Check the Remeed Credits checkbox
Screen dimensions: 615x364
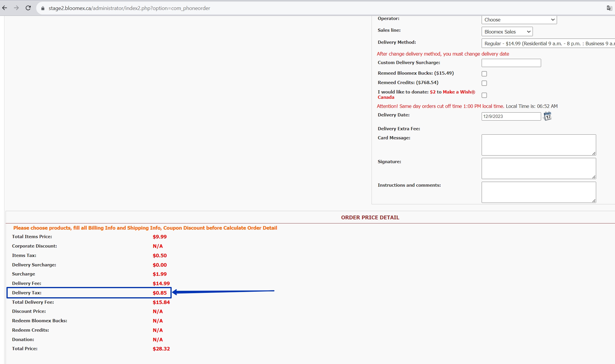pyautogui.click(x=484, y=83)
